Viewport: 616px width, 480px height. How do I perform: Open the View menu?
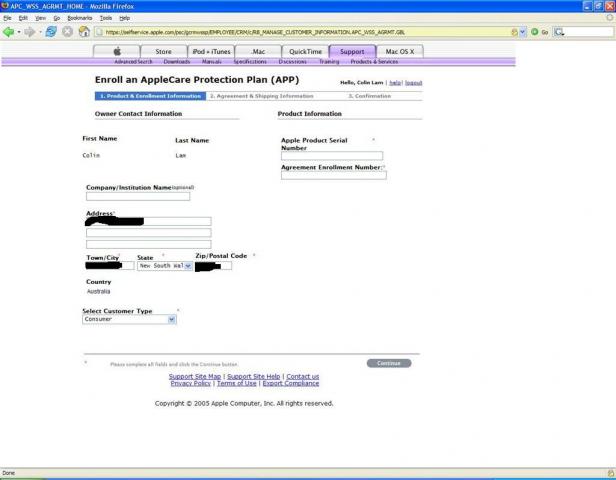40,18
